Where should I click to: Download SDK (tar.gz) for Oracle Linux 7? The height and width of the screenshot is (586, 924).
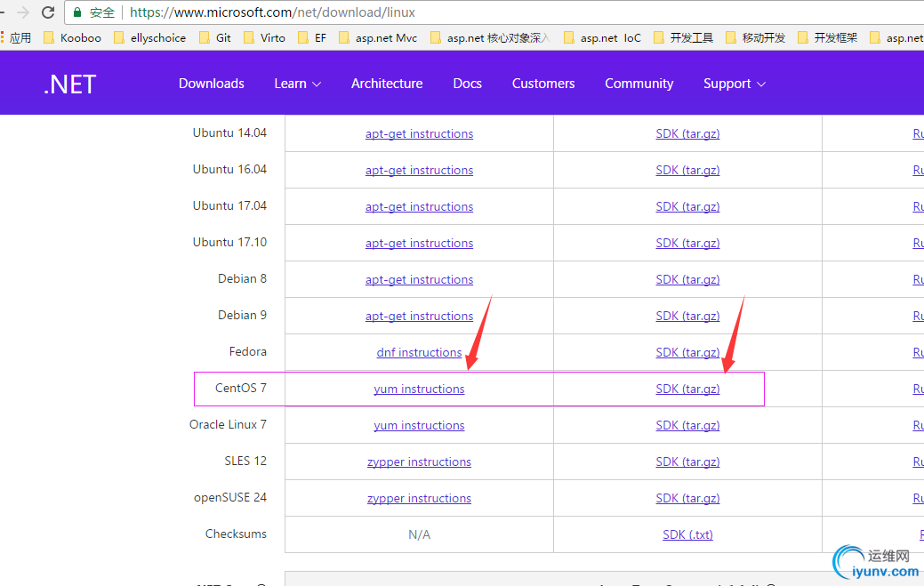[687, 425]
